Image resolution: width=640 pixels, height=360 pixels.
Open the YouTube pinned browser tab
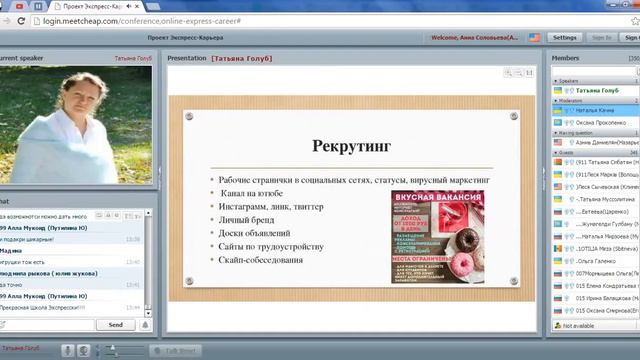point(19,6)
